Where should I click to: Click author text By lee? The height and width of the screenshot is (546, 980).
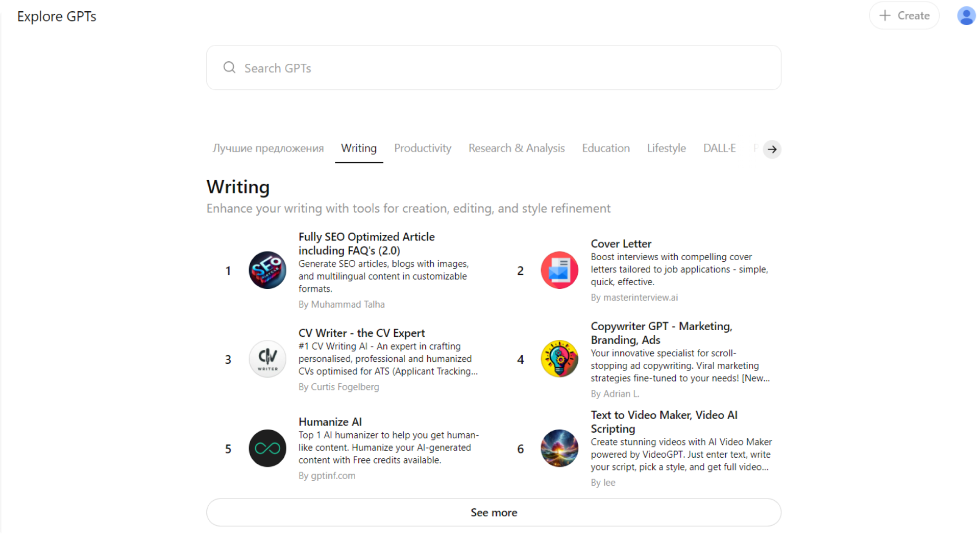tap(603, 482)
